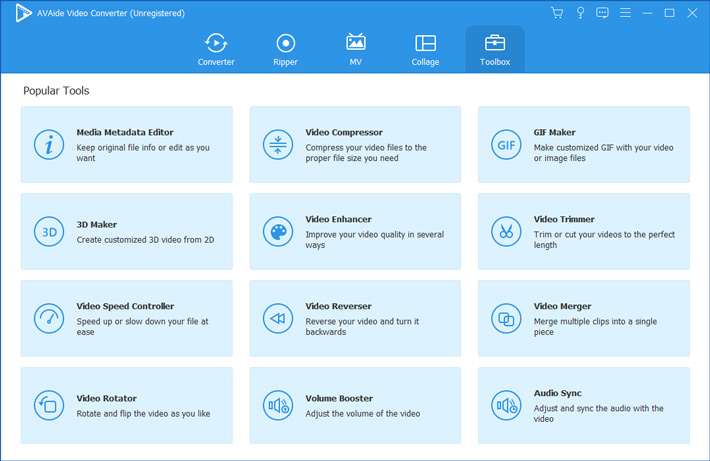This screenshot has height=461, width=710.
Task: Switch to the Converter tab
Action: 216,49
